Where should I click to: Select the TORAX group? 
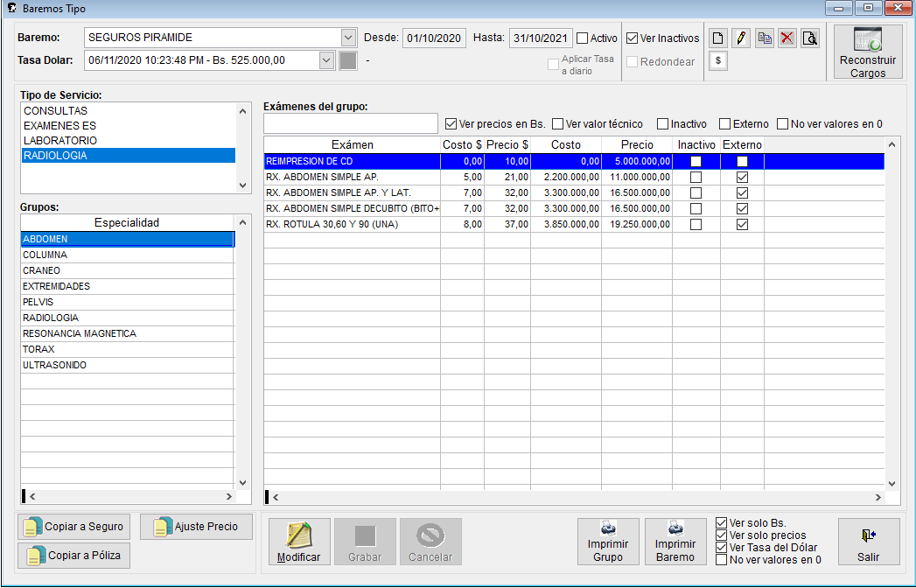(128, 349)
